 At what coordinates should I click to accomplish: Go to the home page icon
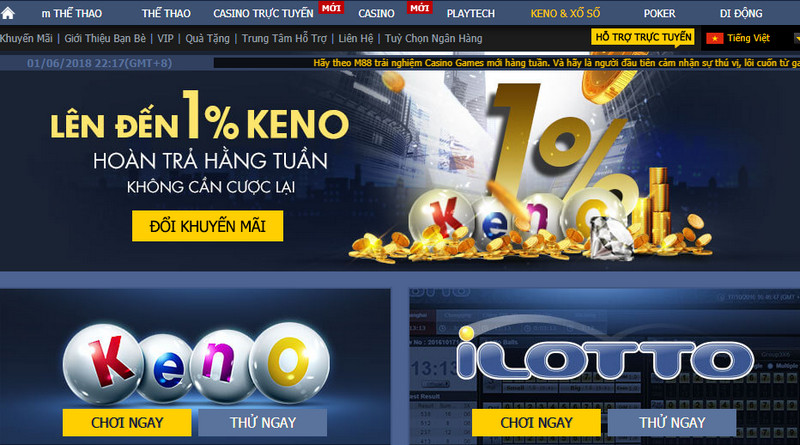click(8, 13)
